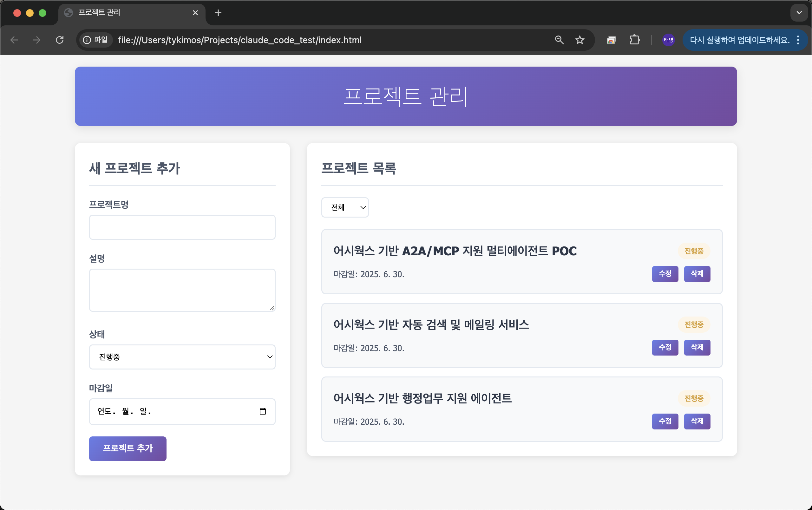Click the 프로젝트명 field label
Image resolution: width=812 pixels, height=510 pixels.
pyautogui.click(x=108, y=205)
